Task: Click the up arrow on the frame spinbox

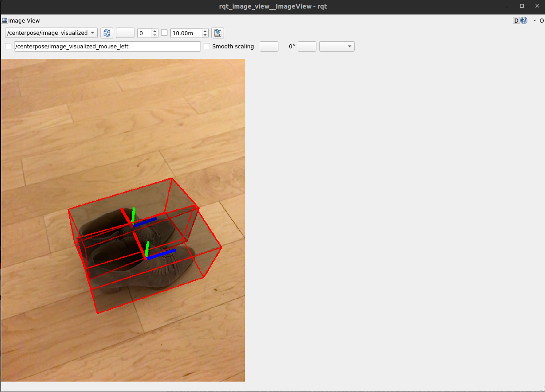Action: coord(154,31)
